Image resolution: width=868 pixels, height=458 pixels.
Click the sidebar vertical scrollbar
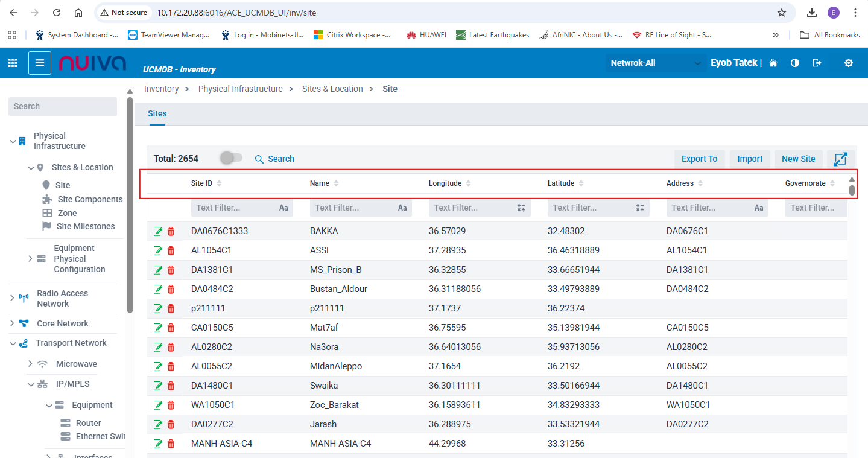pyautogui.click(x=130, y=205)
